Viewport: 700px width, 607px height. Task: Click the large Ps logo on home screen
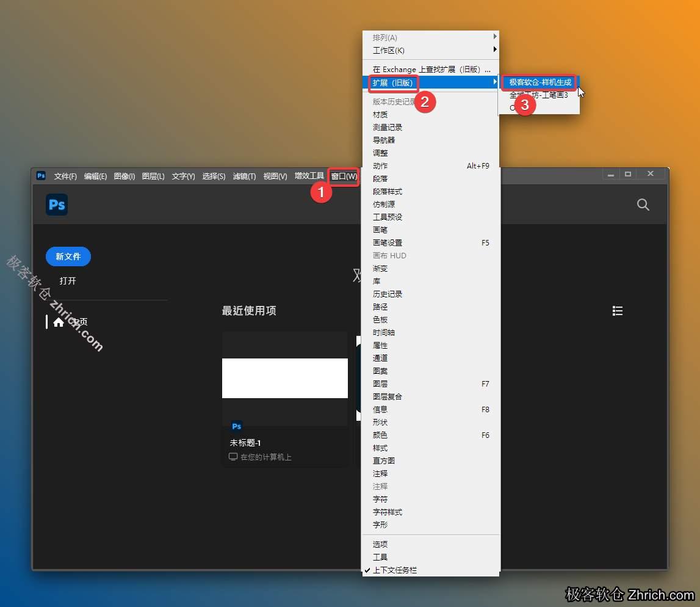tap(57, 205)
